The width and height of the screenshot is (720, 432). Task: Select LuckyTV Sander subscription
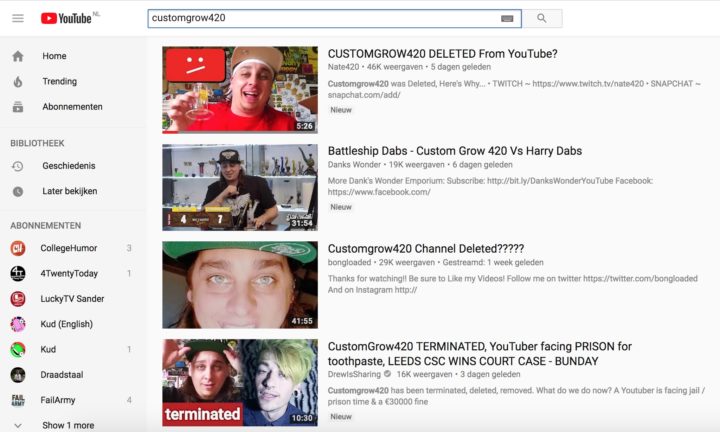[71, 299]
